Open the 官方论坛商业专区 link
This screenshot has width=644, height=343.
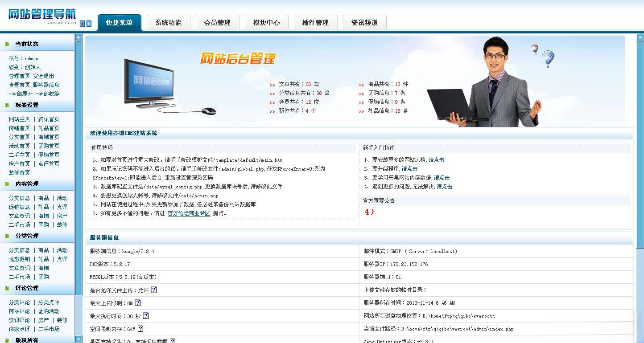click(x=189, y=213)
